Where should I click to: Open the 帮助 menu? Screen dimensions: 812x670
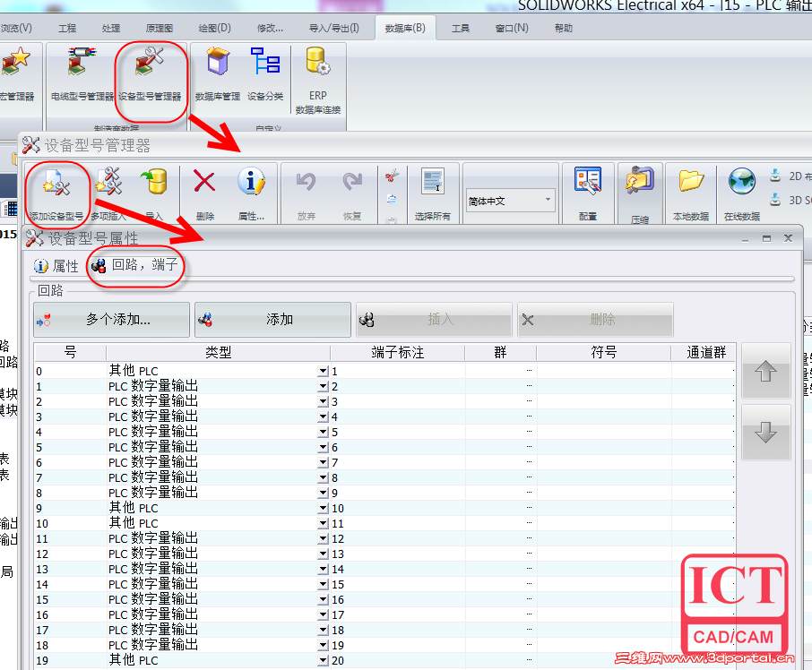click(x=564, y=28)
